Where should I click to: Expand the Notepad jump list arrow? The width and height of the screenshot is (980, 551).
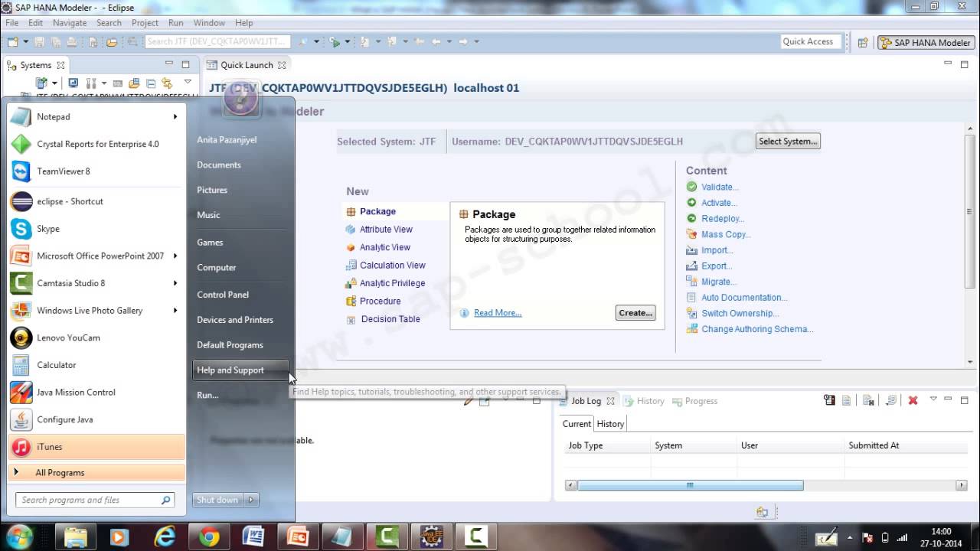[x=175, y=117]
